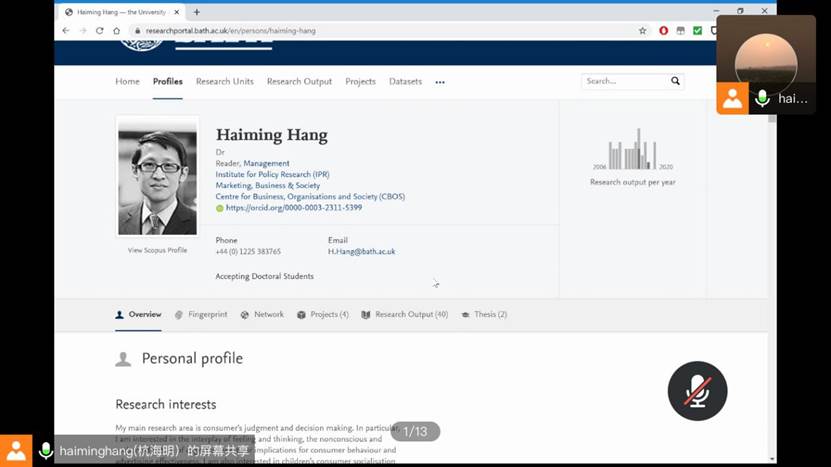Unmute using the large crossed microphone button
Viewport: 831px width, 467px height.
(697, 391)
